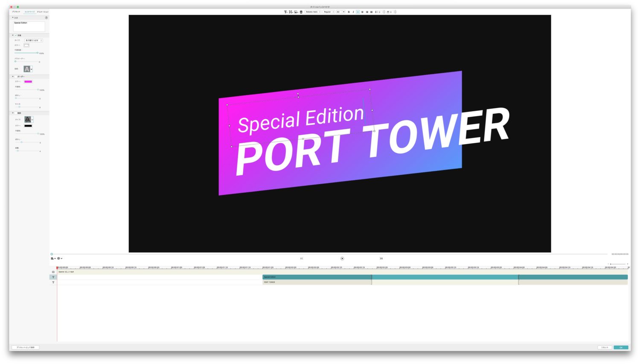
Task: Collapse the border section triangle
Action: click(x=13, y=76)
